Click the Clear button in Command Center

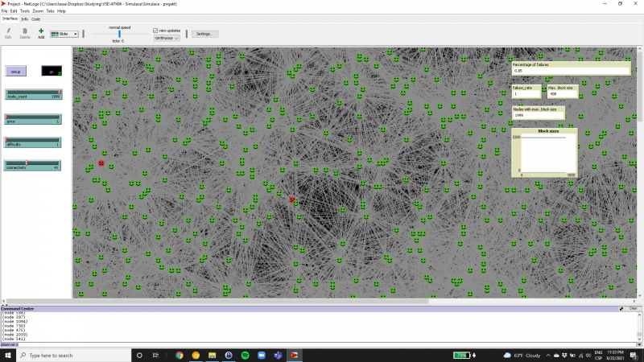(633, 308)
